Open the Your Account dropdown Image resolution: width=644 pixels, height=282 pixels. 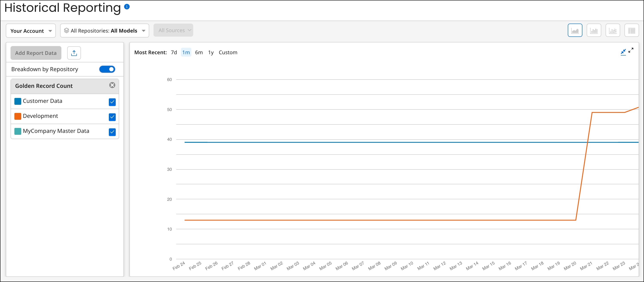click(31, 31)
